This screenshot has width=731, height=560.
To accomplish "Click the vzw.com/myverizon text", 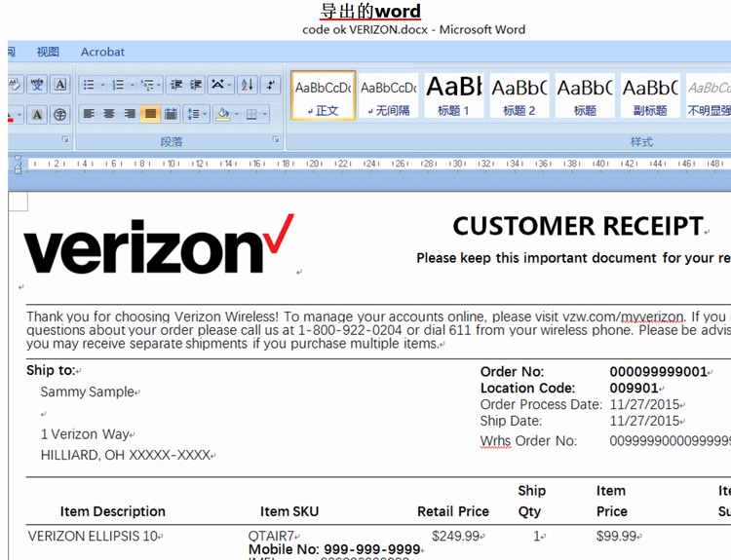I will point(624,317).
